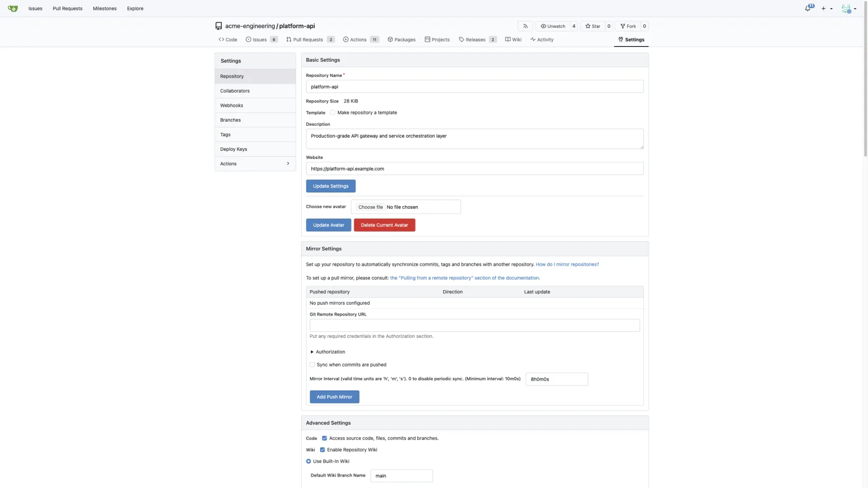Click the Delete Current Avatar button
The width and height of the screenshot is (868, 488).
(x=385, y=225)
